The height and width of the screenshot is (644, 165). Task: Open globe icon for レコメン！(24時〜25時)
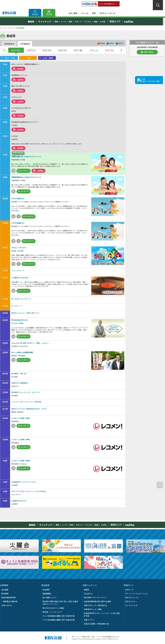14,468
